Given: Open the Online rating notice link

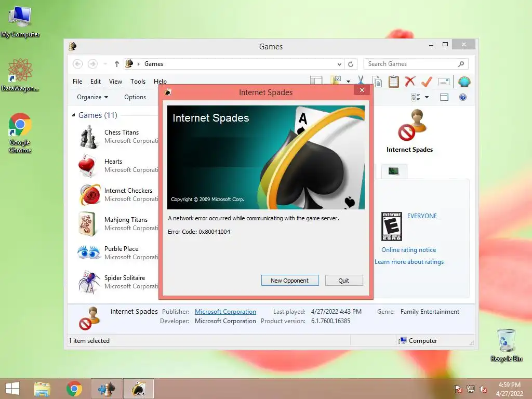Looking at the screenshot, I should coord(408,250).
